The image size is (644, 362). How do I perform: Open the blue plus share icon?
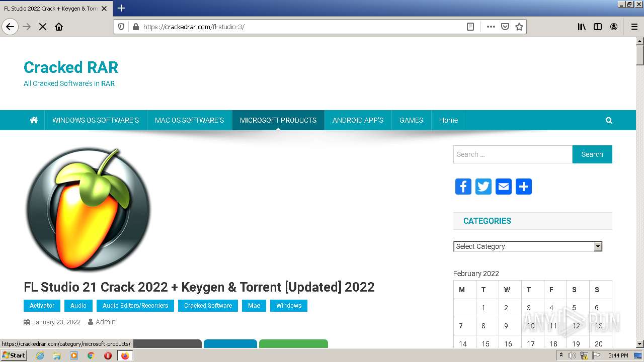coord(524,187)
